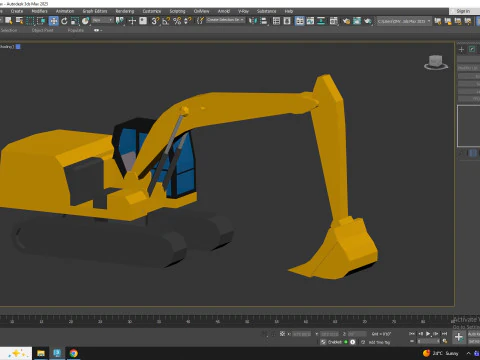This screenshot has height=360, width=480.
Task: Open the Scripting menu
Action: 177,11
